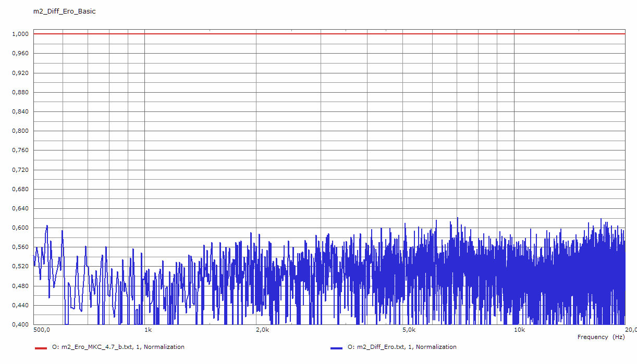
Task: Click the m2_Diff_Ero_Basic chart title
Action: pyautogui.click(x=65, y=11)
